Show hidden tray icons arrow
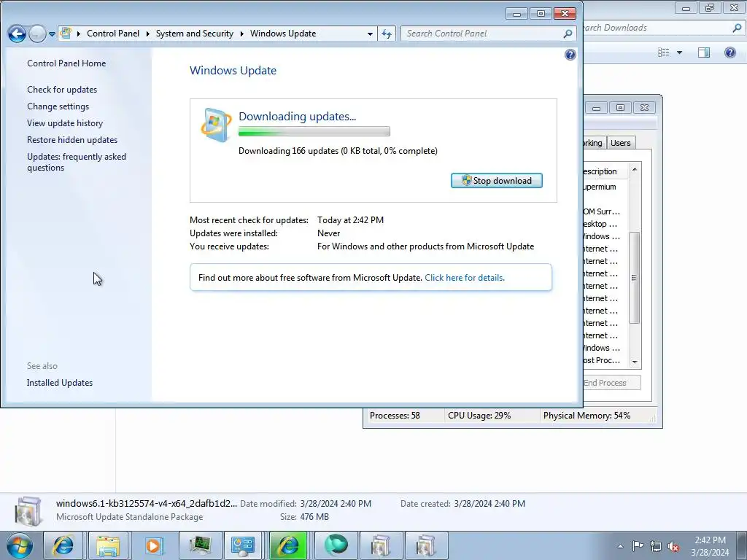 coord(620,546)
